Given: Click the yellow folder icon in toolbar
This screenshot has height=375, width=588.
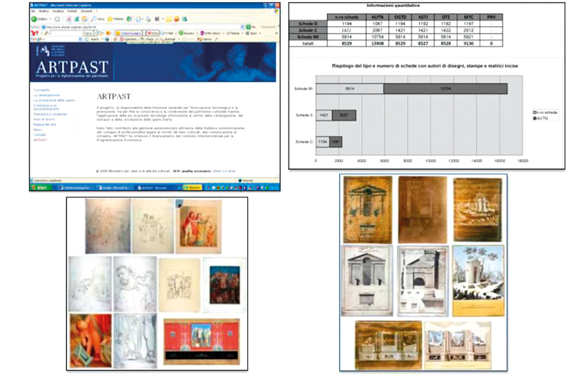Looking at the screenshot, I should pos(169,19).
